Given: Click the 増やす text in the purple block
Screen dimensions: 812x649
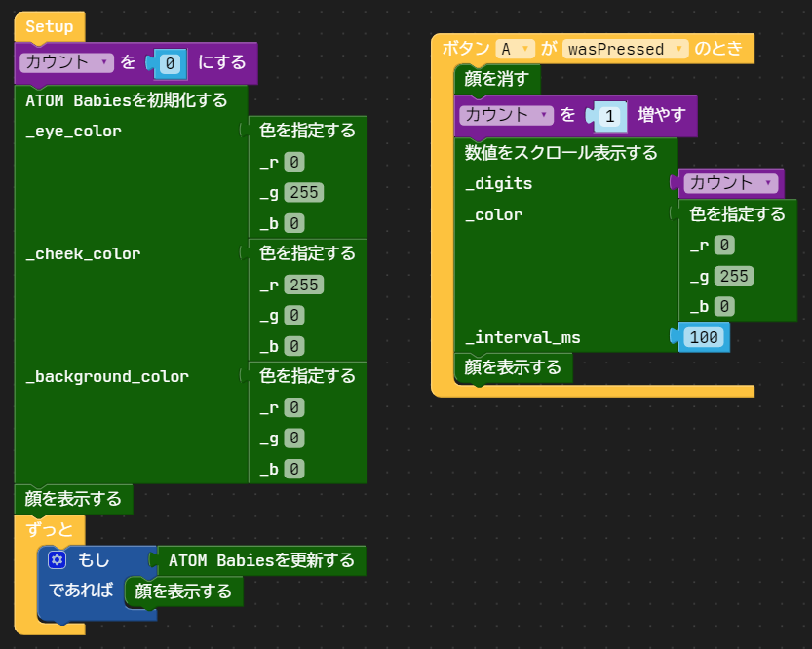Looking at the screenshot, I should pyautogui.click(x=662, y=115).
